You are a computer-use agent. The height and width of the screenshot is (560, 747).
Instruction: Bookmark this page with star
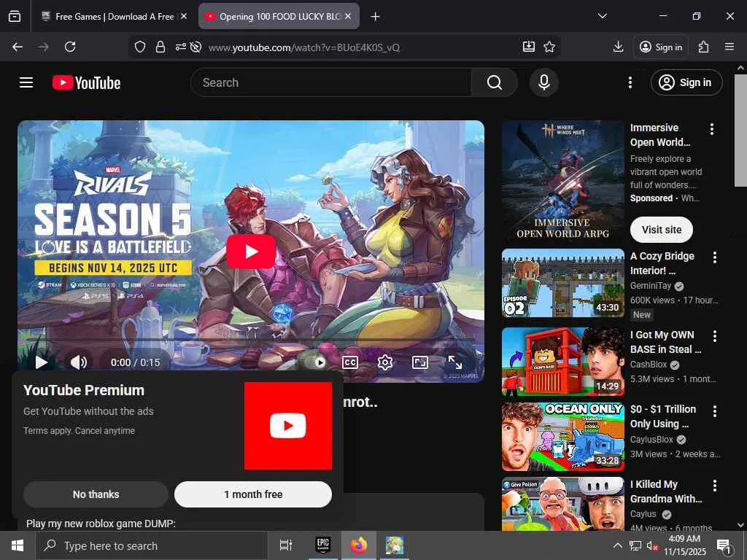pos(549,47)
